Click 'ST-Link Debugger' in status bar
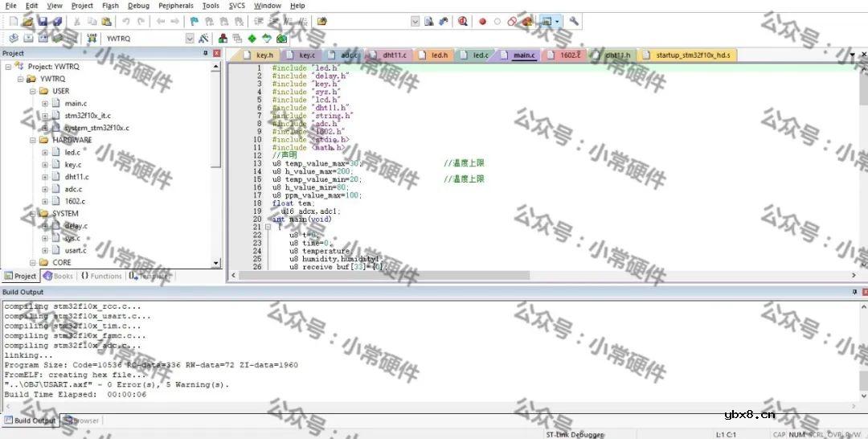The image size is (868, 439). (575, 434)
